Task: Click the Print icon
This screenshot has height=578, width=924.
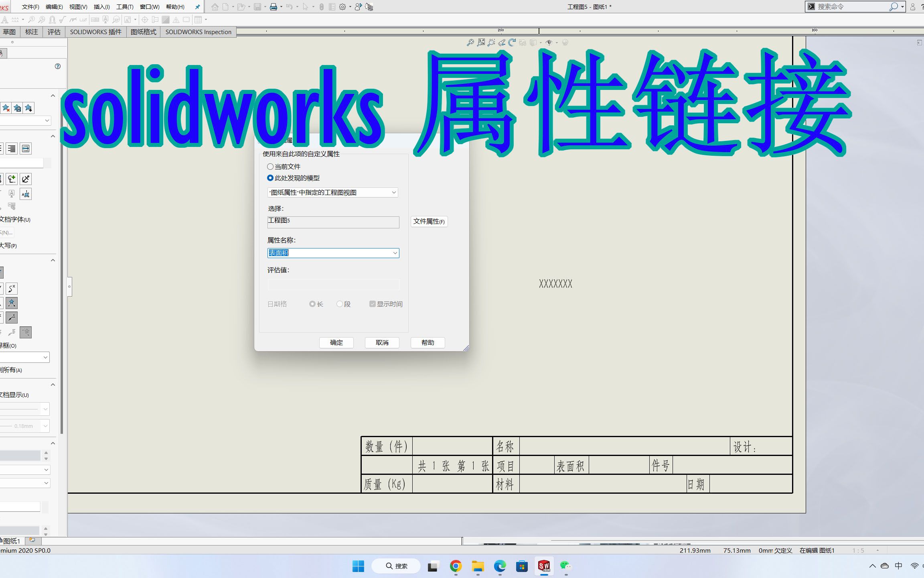Action: 274,7
